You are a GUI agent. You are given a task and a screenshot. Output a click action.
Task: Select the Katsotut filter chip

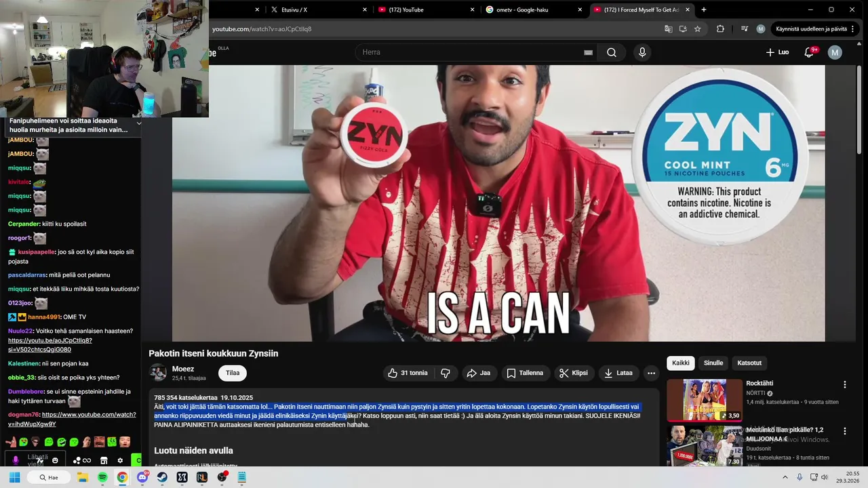click(x=749, y=363)
